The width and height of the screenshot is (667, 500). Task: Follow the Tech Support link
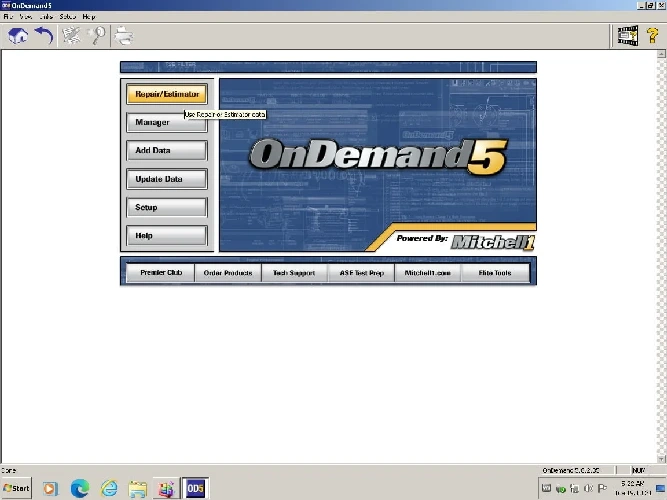pyautogui.click(x=294, y=273)
